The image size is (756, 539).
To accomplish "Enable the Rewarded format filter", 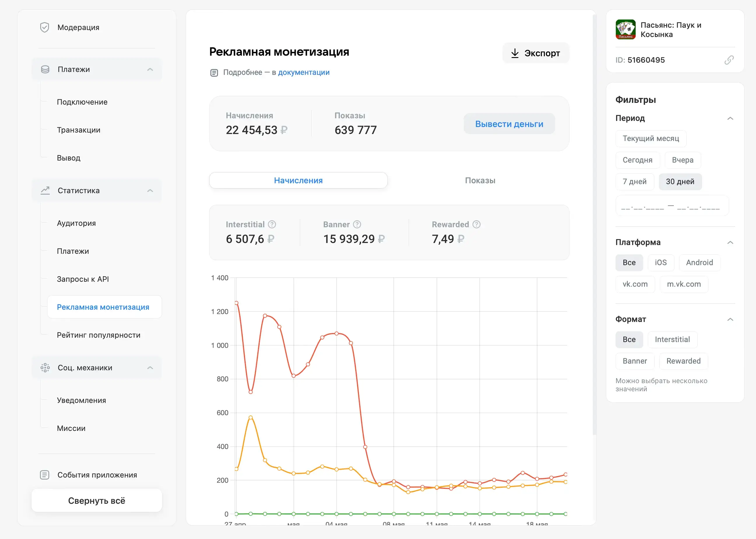I will (683, 361).
